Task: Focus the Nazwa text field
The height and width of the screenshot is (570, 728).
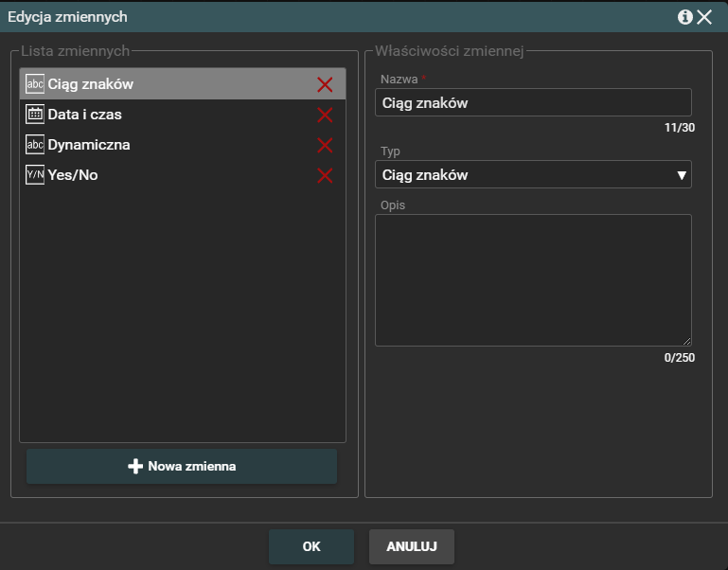Action: (x=533, y=103)
